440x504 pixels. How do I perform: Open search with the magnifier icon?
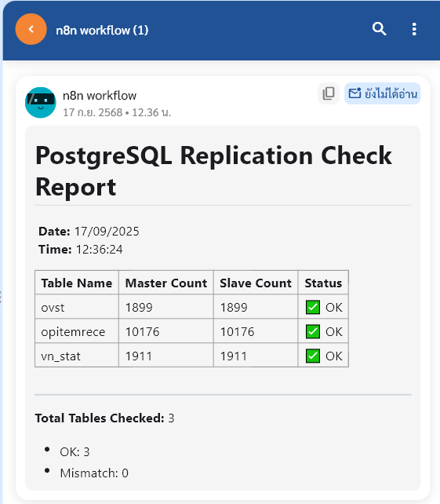pos(379,29)
